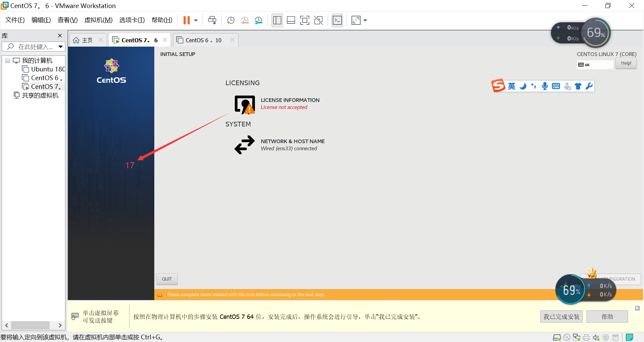Click the us keyboard layout indicator
644x342 pixels.
595,64
